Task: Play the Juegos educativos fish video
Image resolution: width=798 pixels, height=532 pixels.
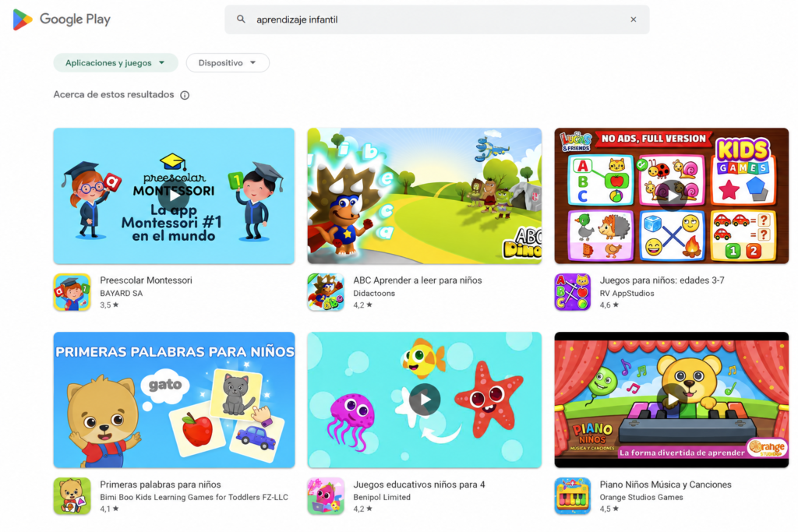Action: pyautogui.click(x=425, y=400)
